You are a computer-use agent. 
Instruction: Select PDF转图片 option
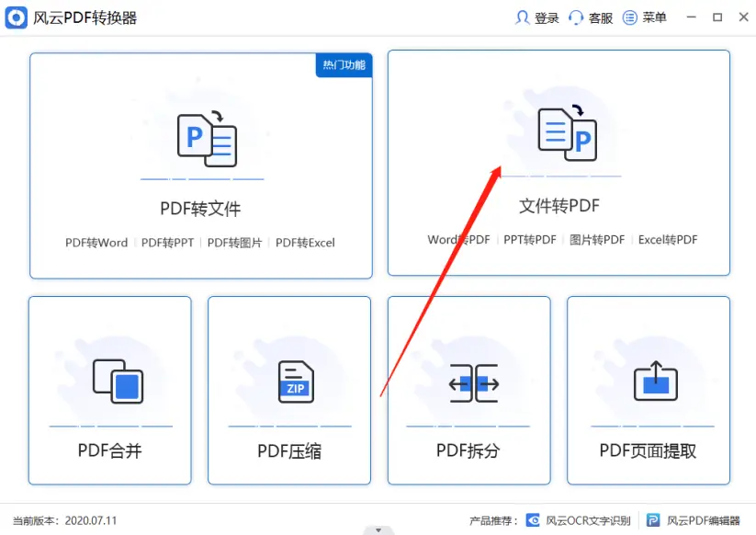pos(235,243)
